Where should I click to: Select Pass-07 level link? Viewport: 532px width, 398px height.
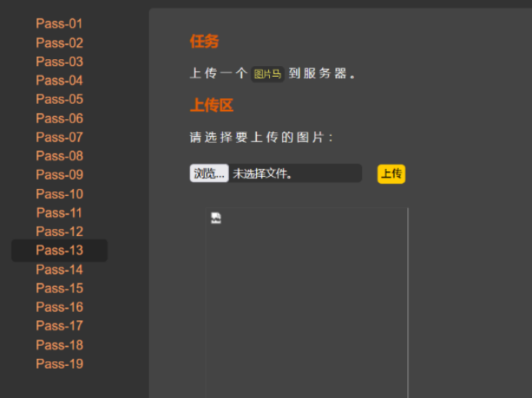click(x=59, y=138)
